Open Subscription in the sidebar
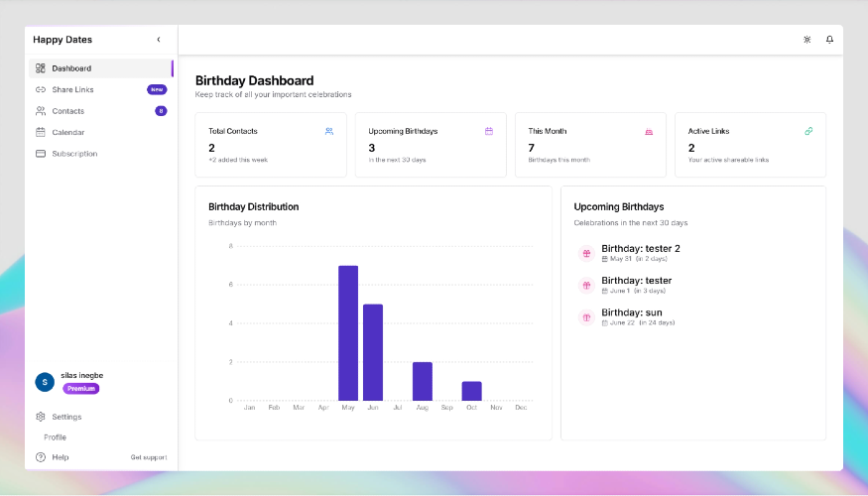868x496 pixels. pyautogui.click(x=101, y=154)
